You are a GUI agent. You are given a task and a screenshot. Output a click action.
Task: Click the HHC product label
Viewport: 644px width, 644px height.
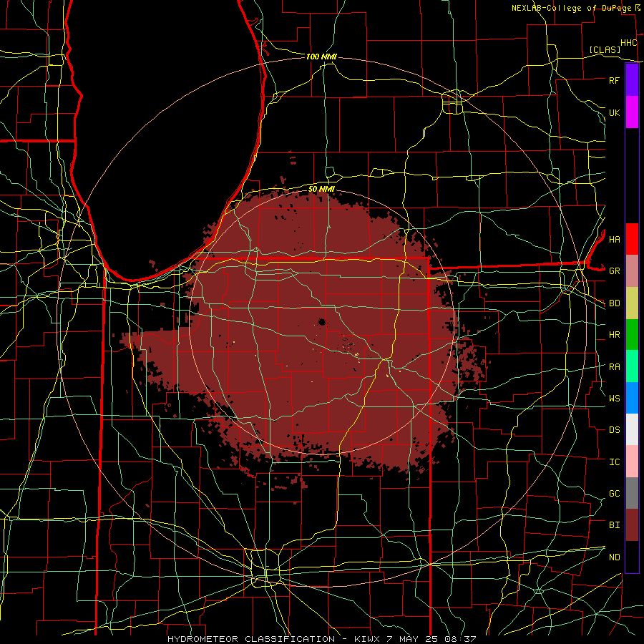tap(628, 43)
